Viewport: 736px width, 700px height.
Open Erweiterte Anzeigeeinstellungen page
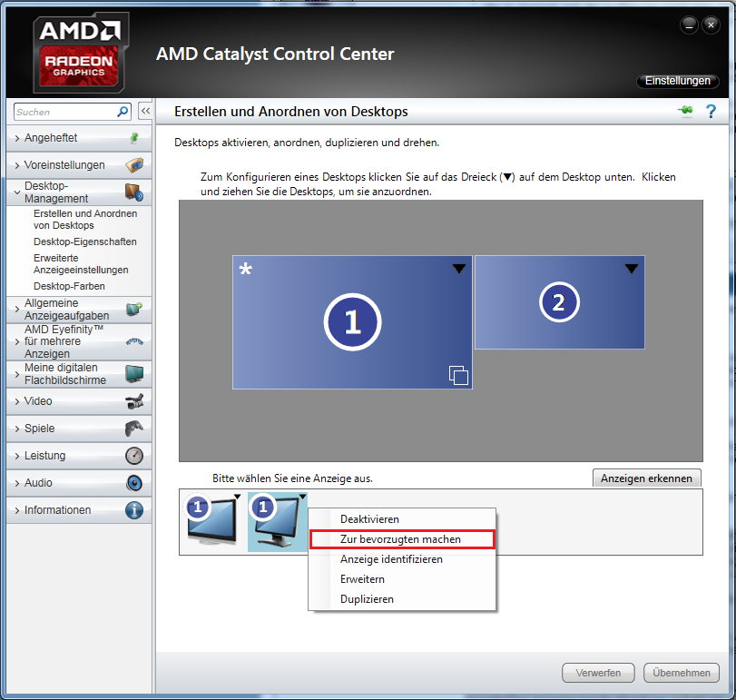click(x=81, y=264)
